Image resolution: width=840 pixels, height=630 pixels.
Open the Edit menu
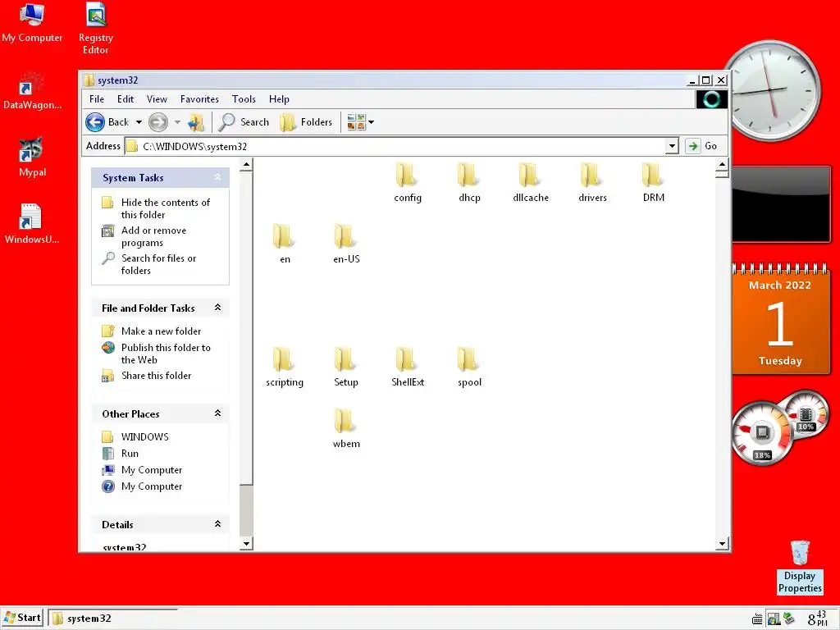click(x=126, y=99)
